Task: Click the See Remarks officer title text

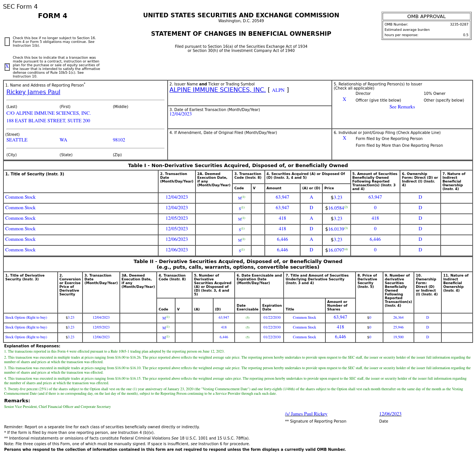Action: [x=402, y=107]
